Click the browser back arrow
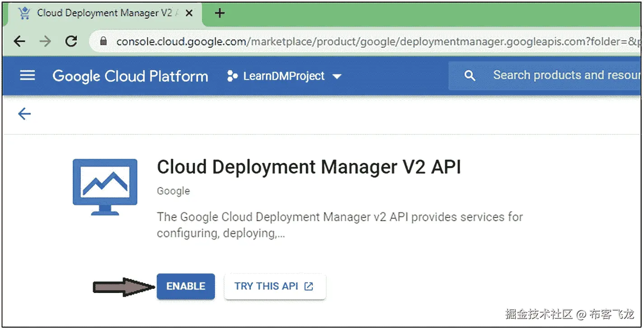Viewport: 644px width, 330px height. point(19,42)
